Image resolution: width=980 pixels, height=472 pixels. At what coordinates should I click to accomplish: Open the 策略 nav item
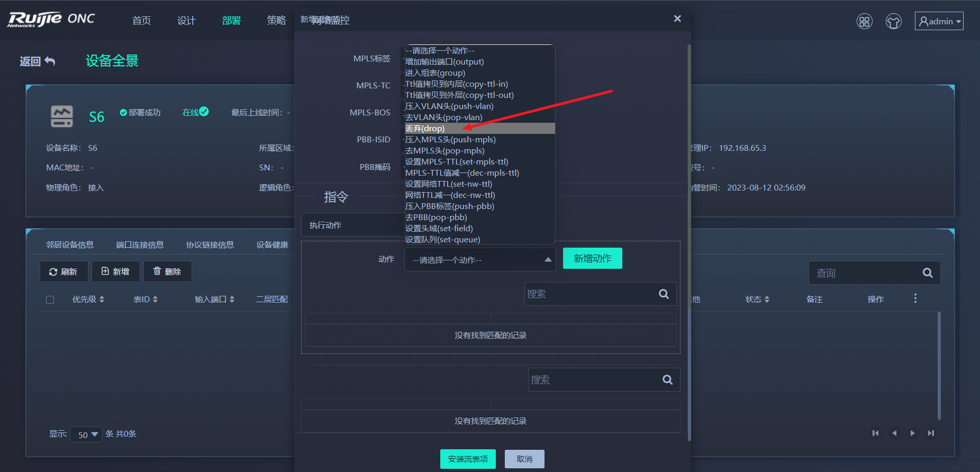276,20
